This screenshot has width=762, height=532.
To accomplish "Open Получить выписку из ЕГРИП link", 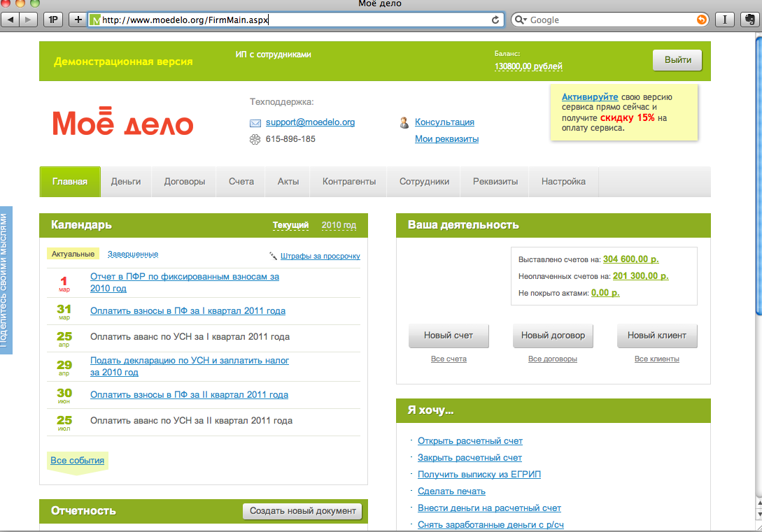I will point(479,474).
